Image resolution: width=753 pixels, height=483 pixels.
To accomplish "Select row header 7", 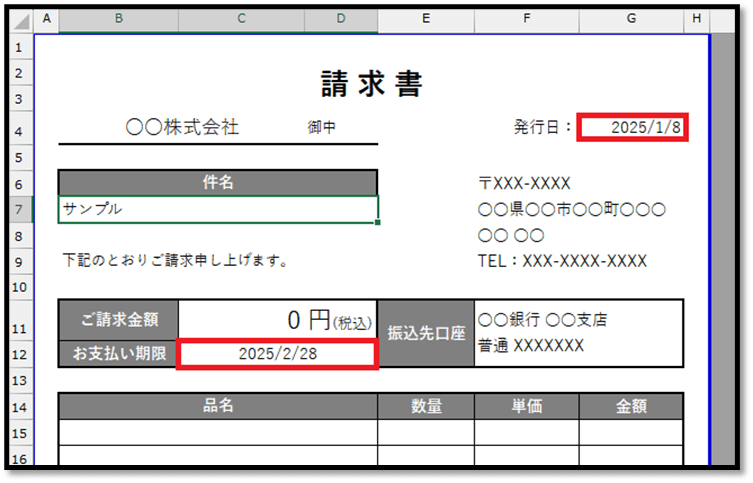I will pyautogui.click(x=19, y=209).
